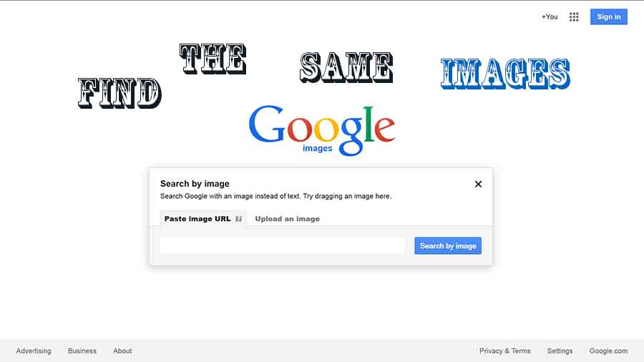Click the blue Search by image button
Screen dimensions: 644x362
point(448,246)
